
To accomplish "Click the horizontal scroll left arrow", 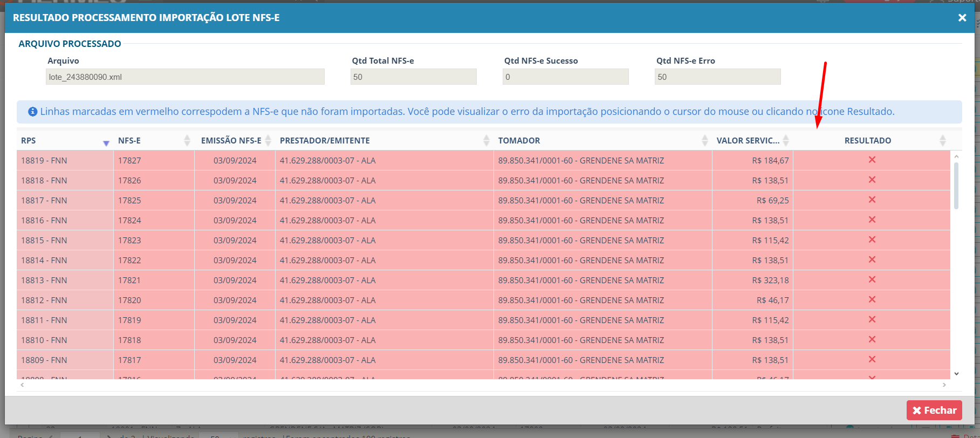I will [x=22, y=385].
